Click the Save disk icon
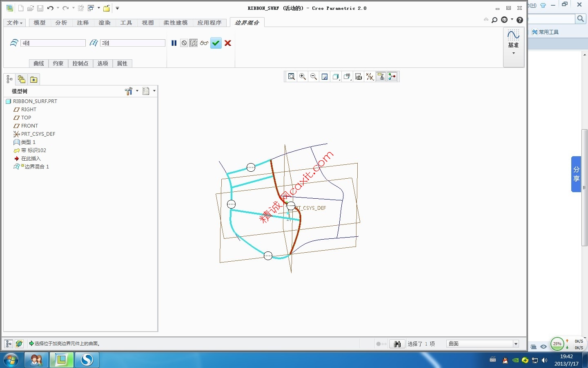The image size is (588, 368). click(x=40, y=8)
